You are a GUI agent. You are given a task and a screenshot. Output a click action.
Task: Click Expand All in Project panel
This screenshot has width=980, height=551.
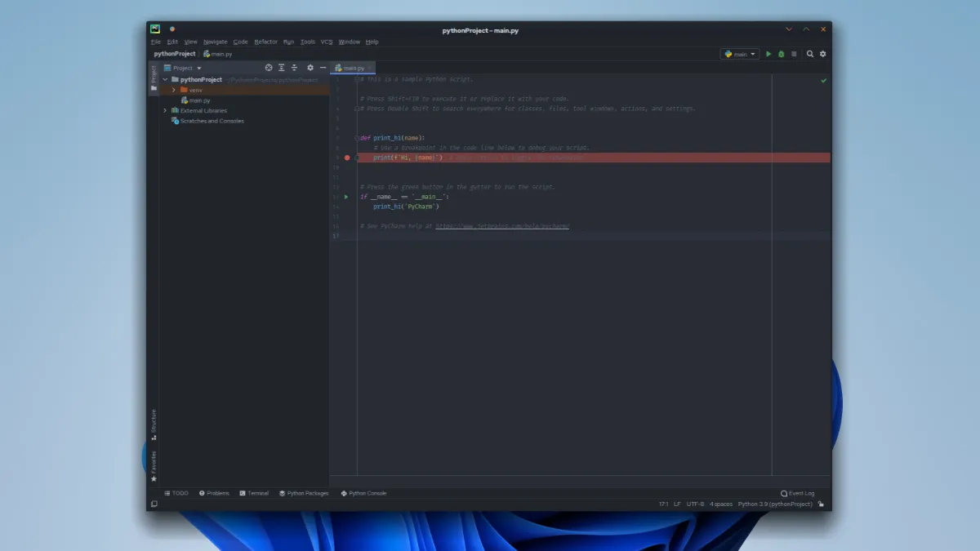[282, 68]
